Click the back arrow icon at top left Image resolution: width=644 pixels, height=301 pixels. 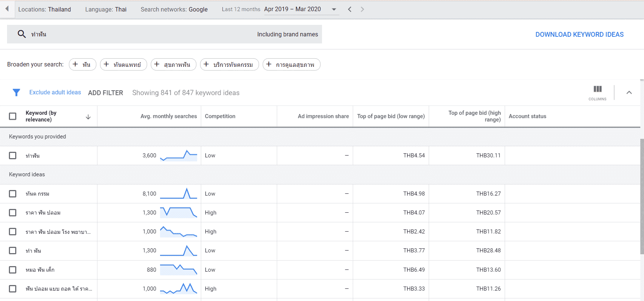coord(7,9)
